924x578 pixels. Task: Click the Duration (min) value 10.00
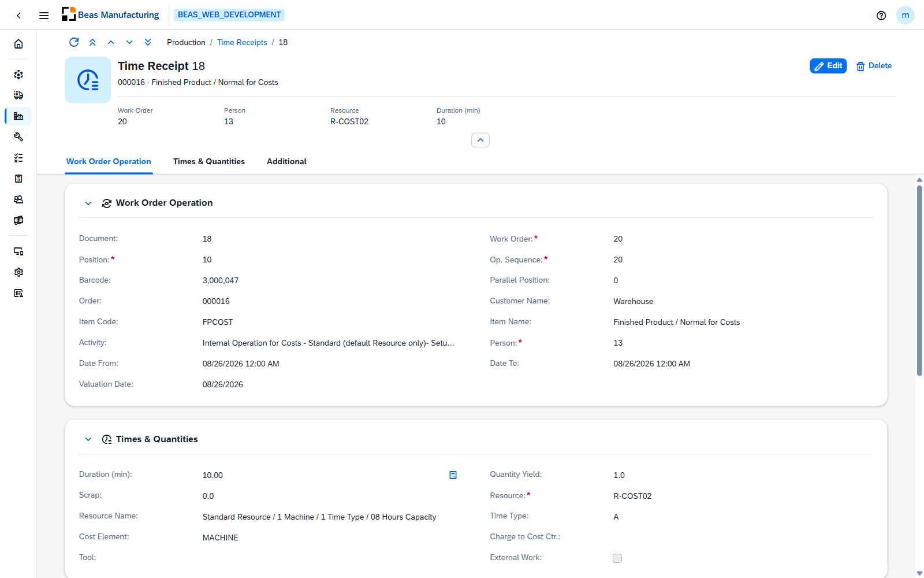[213, 475]
